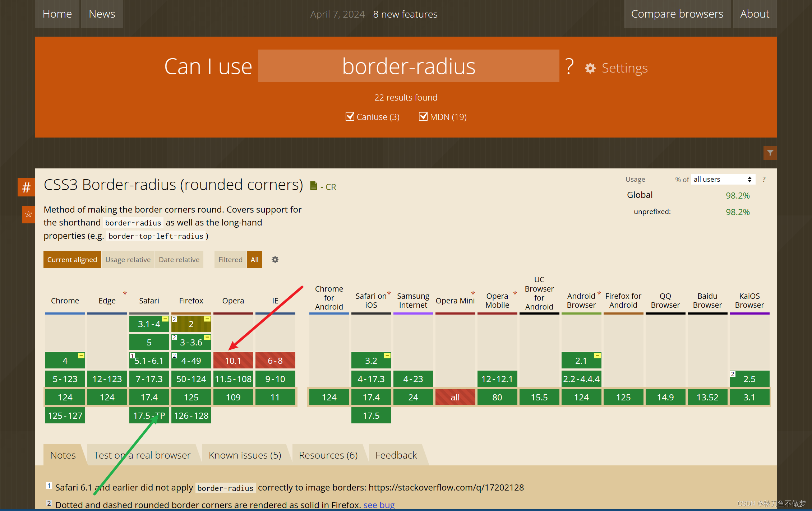Uncheck the MDN results checkbox
Image resolution: width=812 pixels, height=511 pixels.
click(x=423, y=116)
